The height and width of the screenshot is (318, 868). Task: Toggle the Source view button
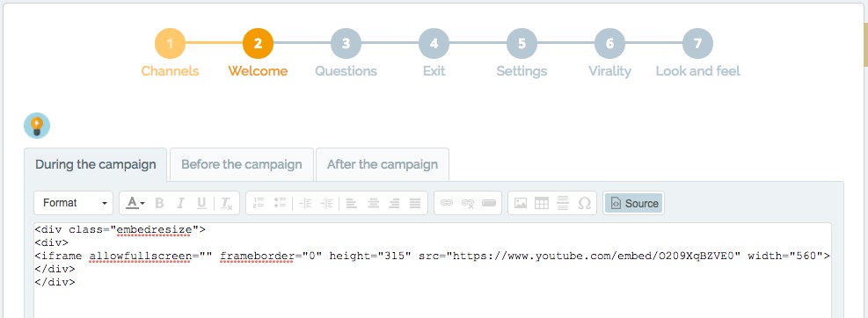coord(634,203)
